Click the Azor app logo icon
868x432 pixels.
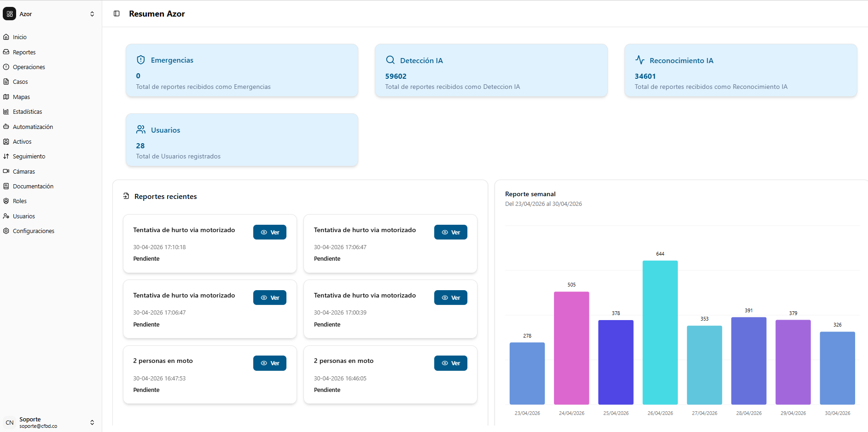(x=9, y=14)
